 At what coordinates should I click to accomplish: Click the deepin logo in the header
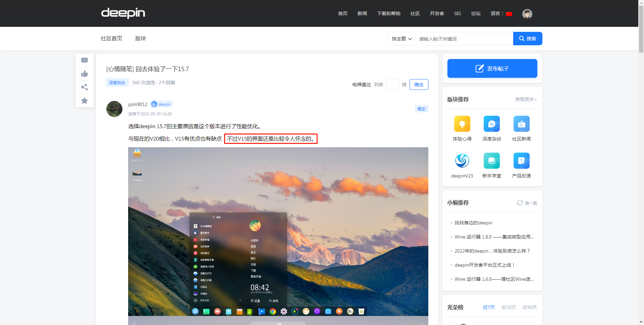click(x=123, y=13)
